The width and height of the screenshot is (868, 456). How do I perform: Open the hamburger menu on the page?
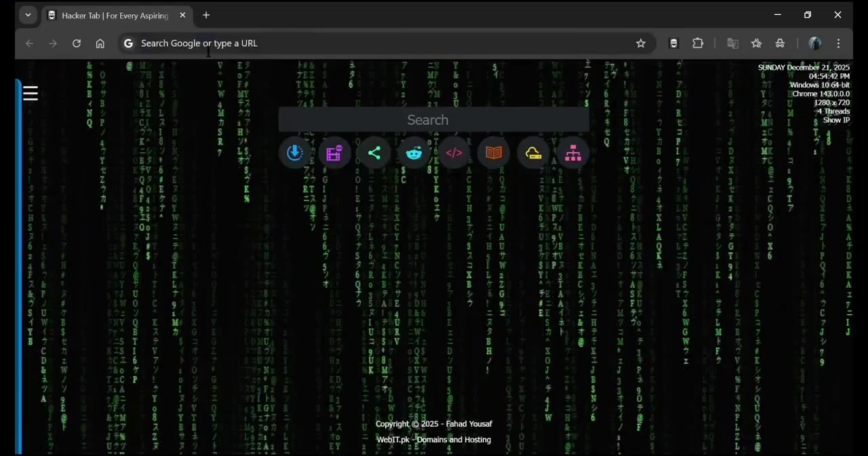pos(31,94)
